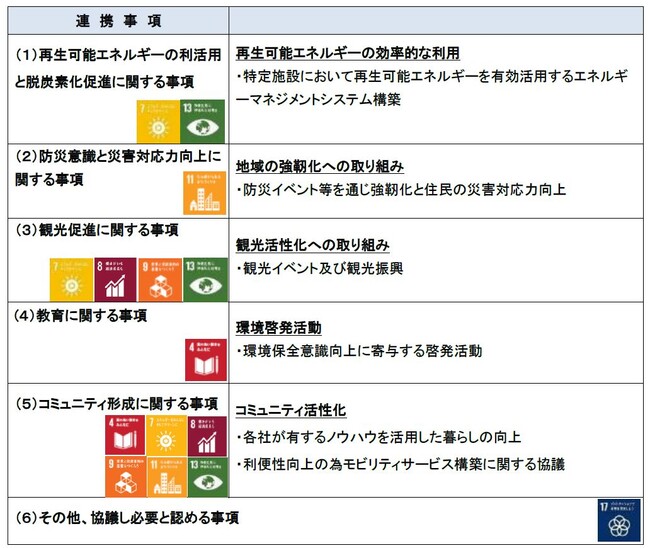Click the line 環境保全意識向上に寄与する啓発活動
The image size is (650, 548).
click(x=359, y=351)
